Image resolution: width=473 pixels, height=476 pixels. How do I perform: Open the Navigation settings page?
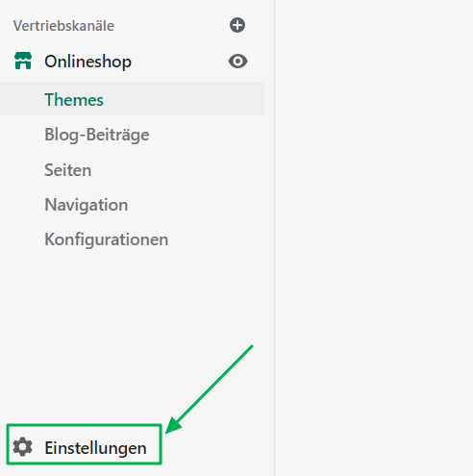(87, 205)
